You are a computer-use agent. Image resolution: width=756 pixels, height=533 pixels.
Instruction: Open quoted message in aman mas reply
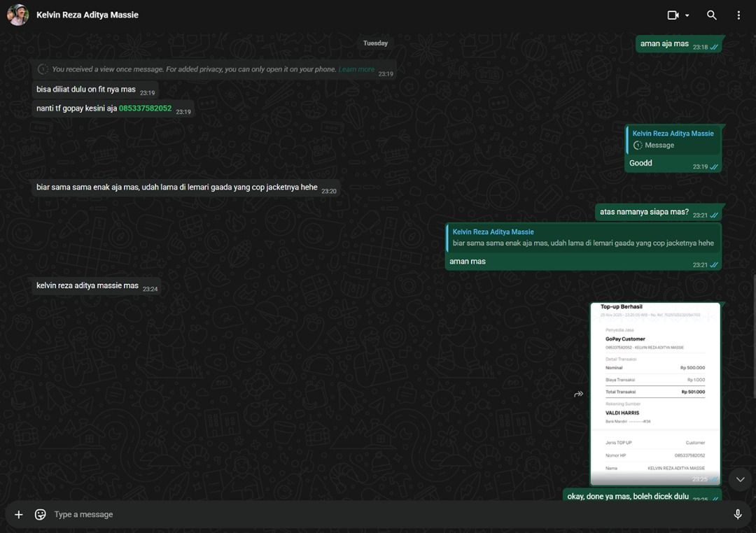pyautogui.click(x=582, y=237)
